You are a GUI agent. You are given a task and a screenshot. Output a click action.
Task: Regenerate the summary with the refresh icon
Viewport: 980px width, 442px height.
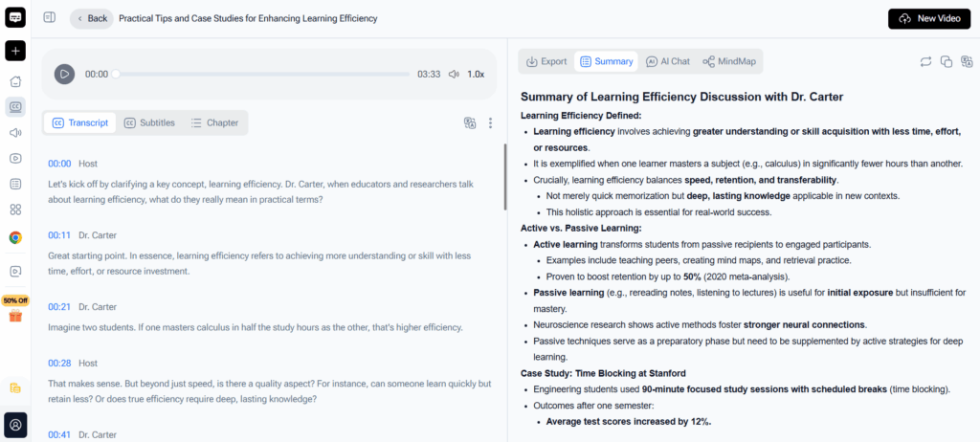point(925,61)
